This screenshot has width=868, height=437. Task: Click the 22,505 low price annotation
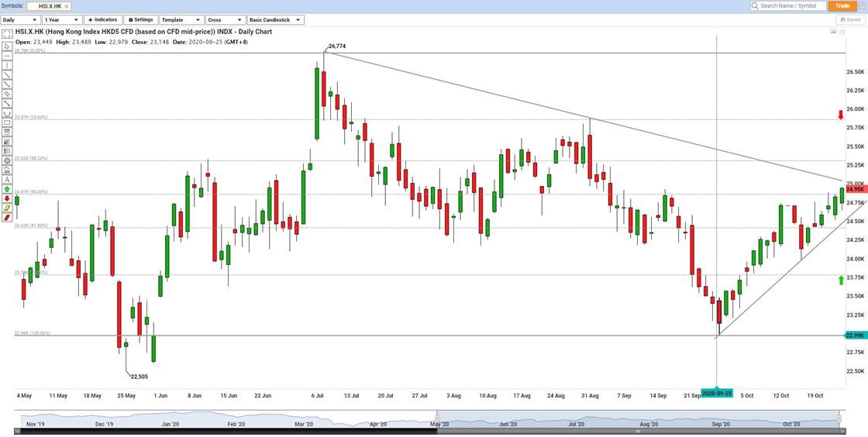[x=139, y=376]
